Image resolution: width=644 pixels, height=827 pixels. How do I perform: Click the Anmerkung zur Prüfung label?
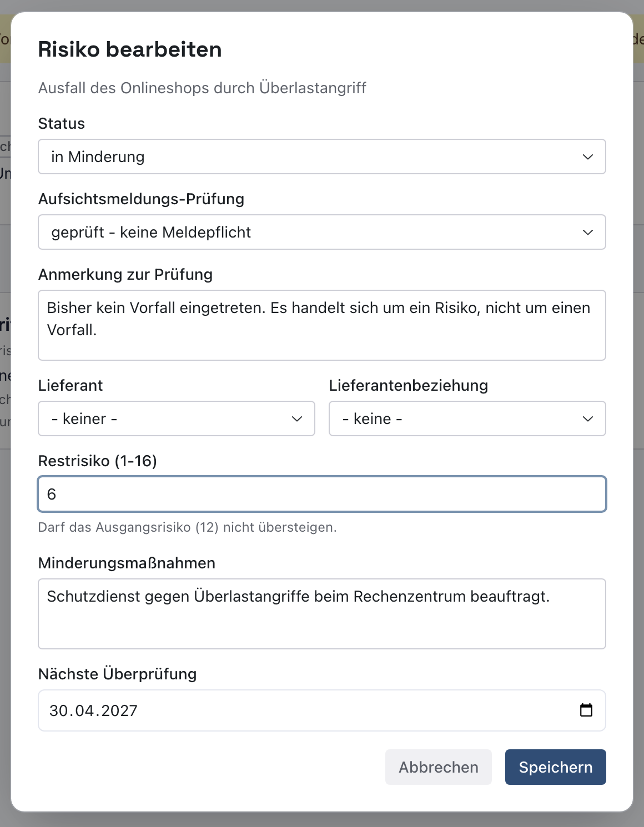125,274
